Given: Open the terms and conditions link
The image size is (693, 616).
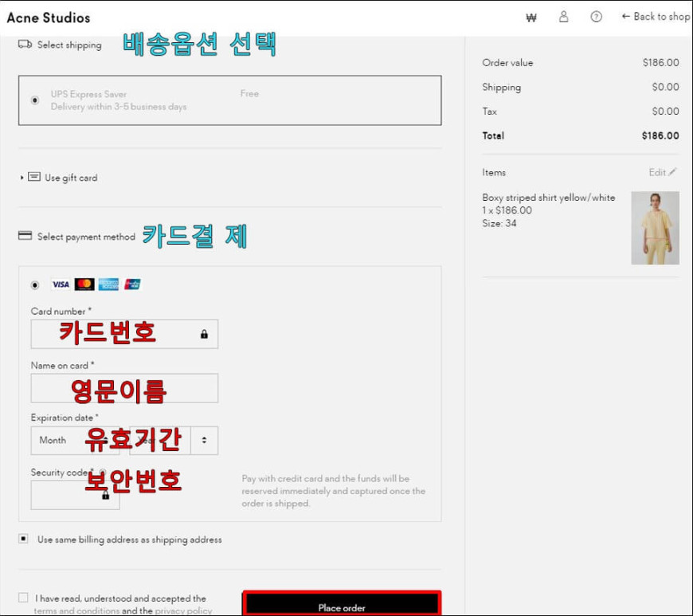Looking at the screenshot, I should coord(77,610).
